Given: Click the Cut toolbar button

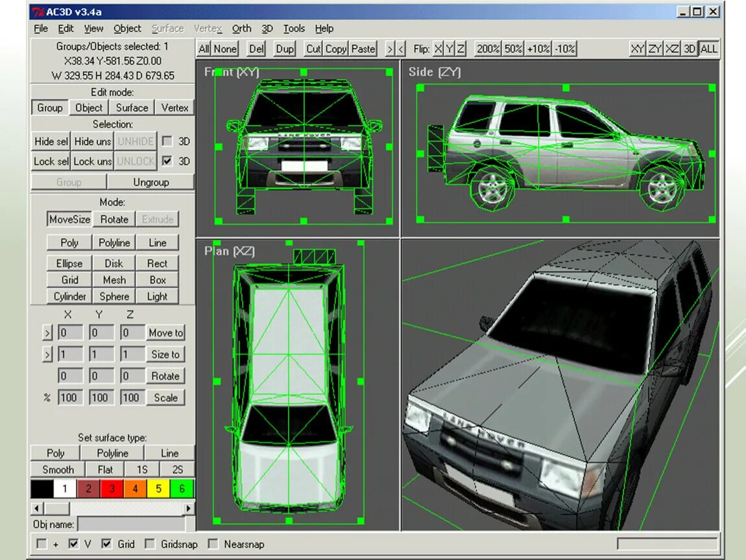Looking at the screenshot, I should click(313, 49).
